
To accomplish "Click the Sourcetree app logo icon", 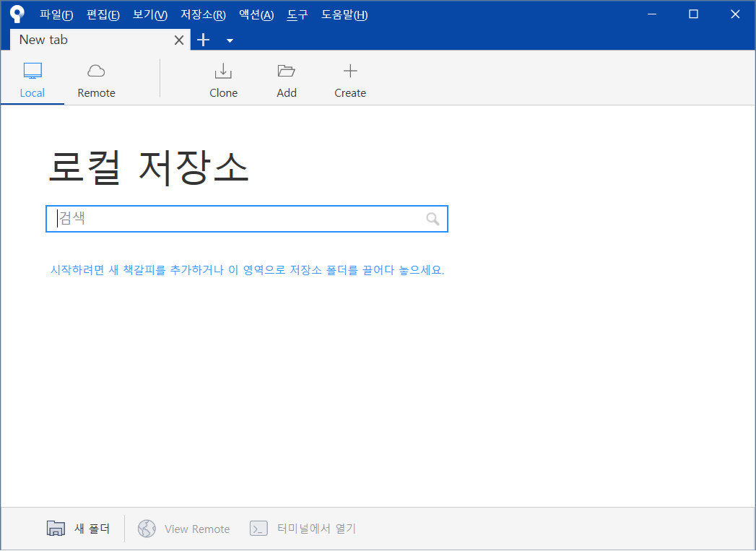I will 17,14.
